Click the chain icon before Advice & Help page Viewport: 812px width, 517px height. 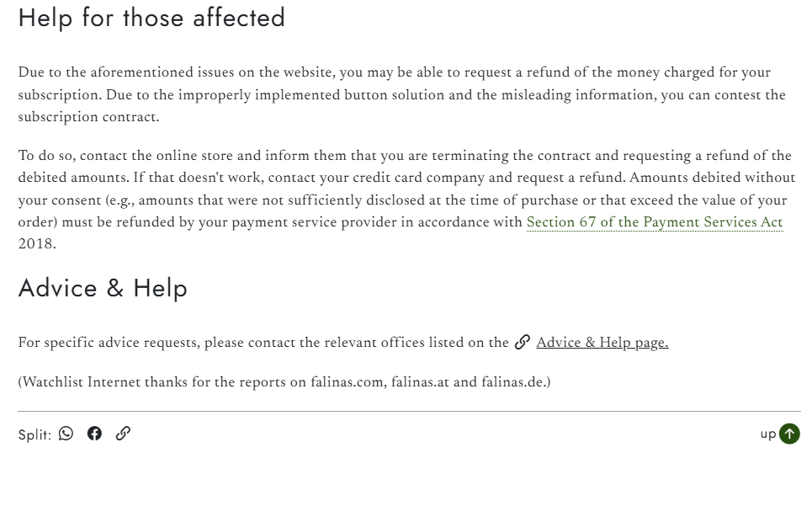[x=523, y=343]
